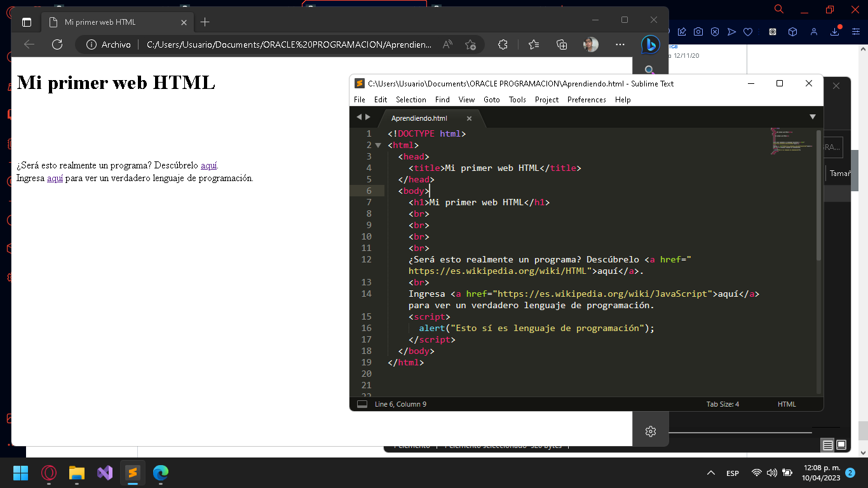The image size is (868, 488).
Task: Open the Opera profile person icon
Action: tap(814, 32)
